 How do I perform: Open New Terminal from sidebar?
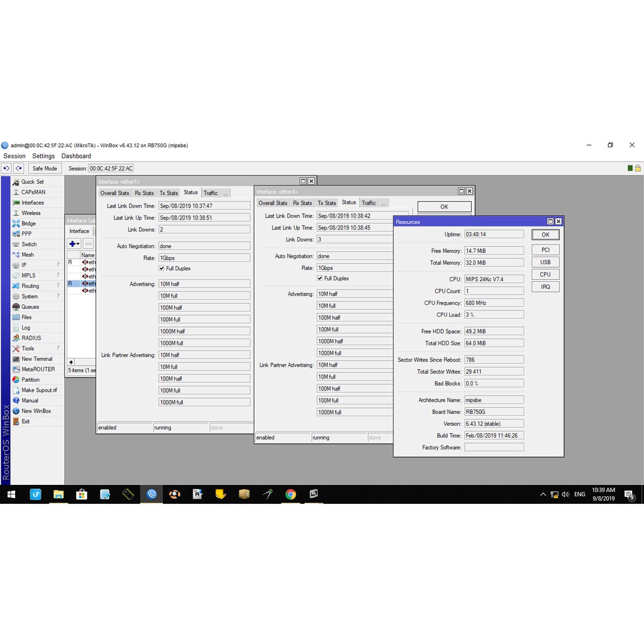pyautogui.click(x=36, y=359)
